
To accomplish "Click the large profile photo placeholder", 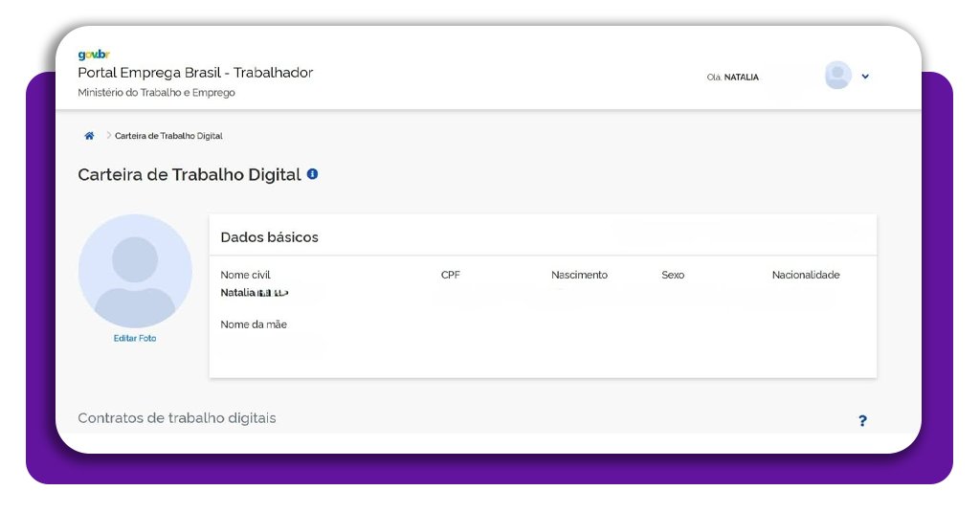I will [135, 271].
